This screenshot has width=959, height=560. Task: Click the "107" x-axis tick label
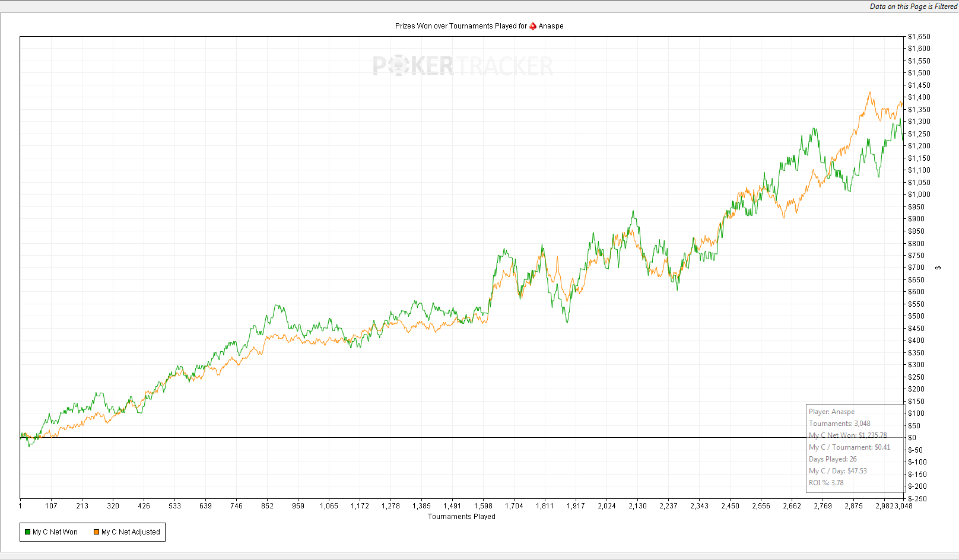click(51, 506)
